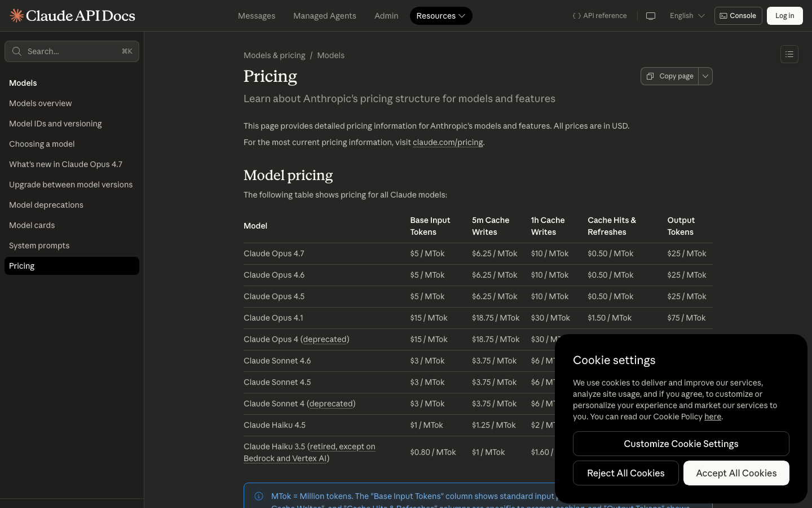Screen dimensions: 812x508
Task: Click Reject All Cookies
Action: coord(626,473)
